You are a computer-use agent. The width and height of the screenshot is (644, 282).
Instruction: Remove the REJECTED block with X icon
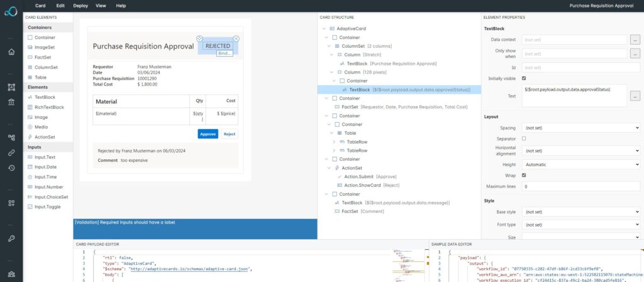pyautogui.click(x=236, y=38)
